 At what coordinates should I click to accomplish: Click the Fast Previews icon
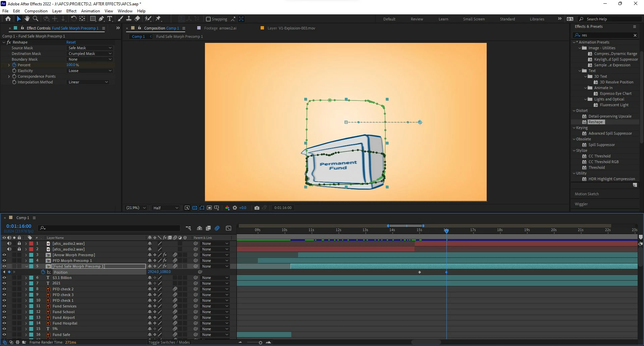187,208
